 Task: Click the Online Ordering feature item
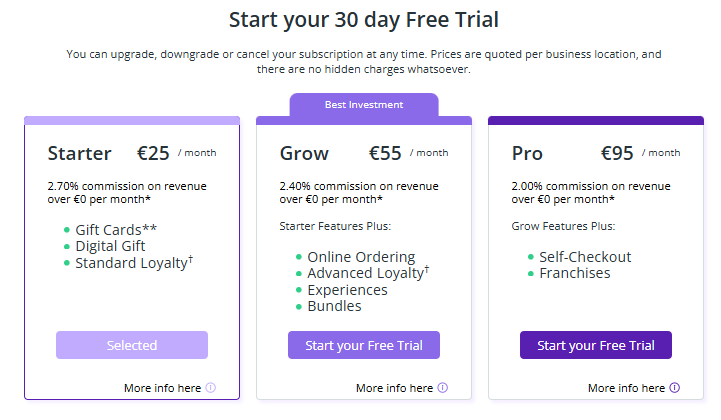[x=361, y=257]
